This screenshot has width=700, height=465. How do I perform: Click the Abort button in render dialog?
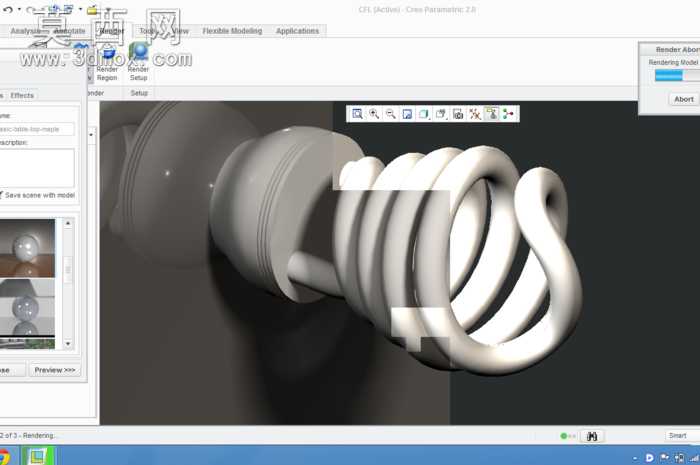[683, 99]
